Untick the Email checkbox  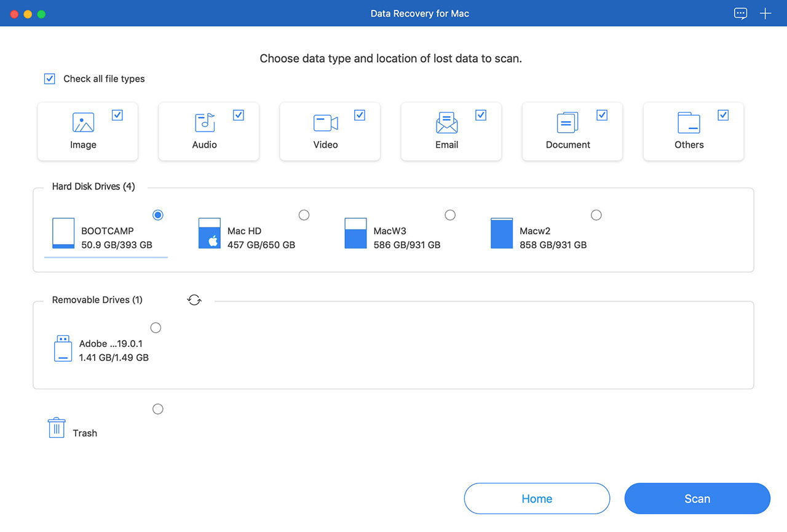481,115
